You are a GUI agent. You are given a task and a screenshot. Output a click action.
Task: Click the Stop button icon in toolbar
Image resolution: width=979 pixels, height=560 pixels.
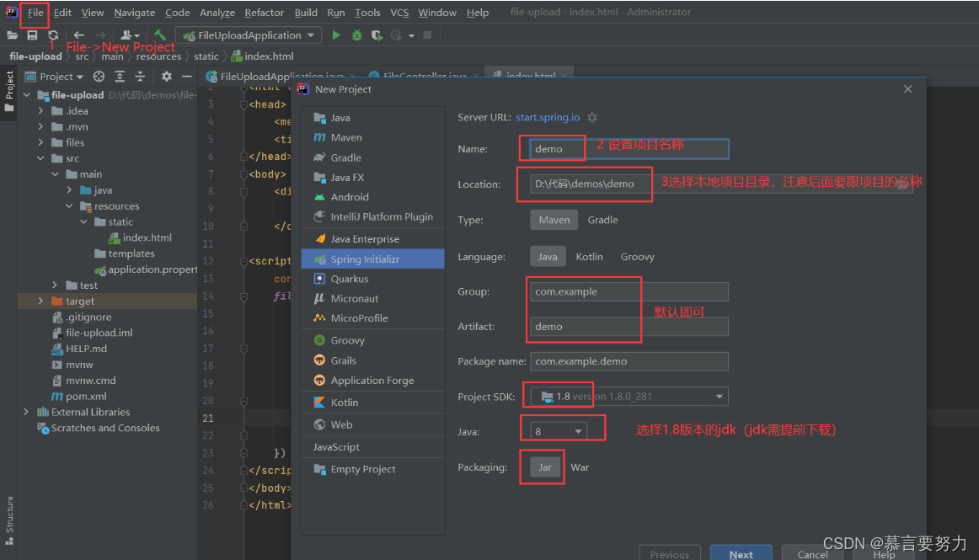[428, 35]
